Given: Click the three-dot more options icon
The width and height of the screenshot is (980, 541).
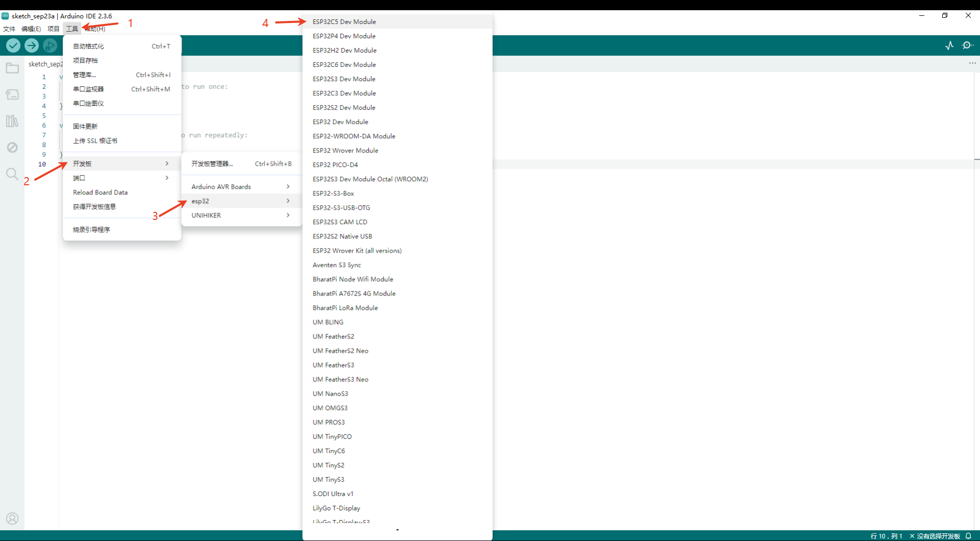Looking at the screenshot, I should (x=972, y=63).
